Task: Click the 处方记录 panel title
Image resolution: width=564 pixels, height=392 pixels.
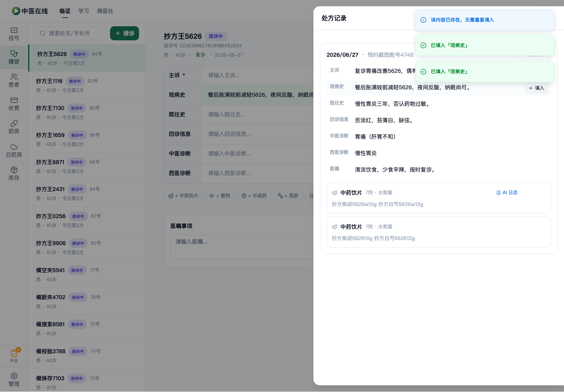Action: click(334, 18)
